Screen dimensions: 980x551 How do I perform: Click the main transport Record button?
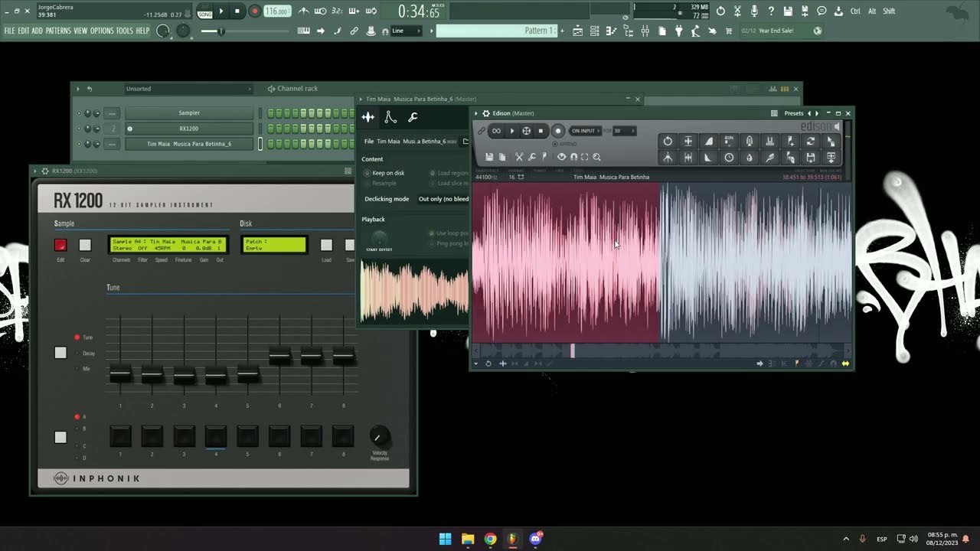[254, 11]
